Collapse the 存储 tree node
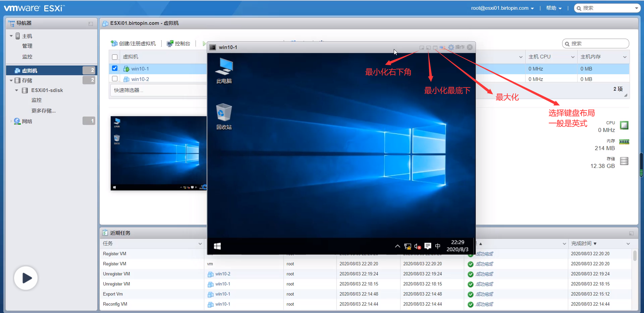This screenshot has height=313, width=644. (x=11, y=81)
